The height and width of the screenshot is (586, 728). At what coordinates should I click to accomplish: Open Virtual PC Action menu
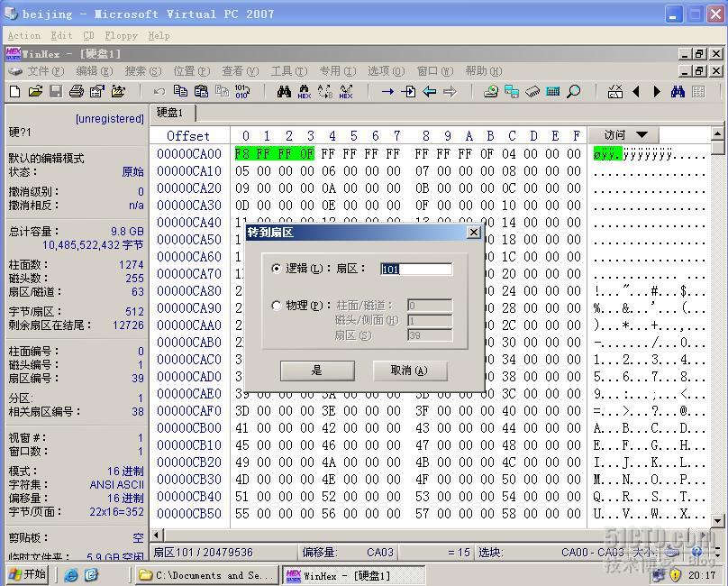24,36
